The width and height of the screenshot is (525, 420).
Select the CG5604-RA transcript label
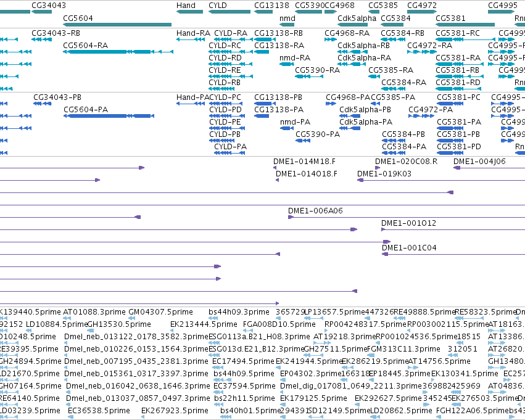pyautogui.click(x=85, y=46)
